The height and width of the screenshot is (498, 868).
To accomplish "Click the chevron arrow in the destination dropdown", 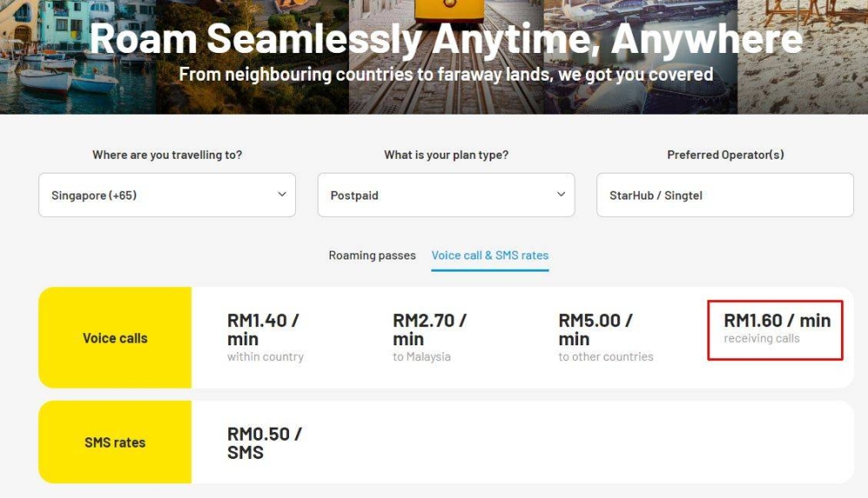I will click(282, 194).
